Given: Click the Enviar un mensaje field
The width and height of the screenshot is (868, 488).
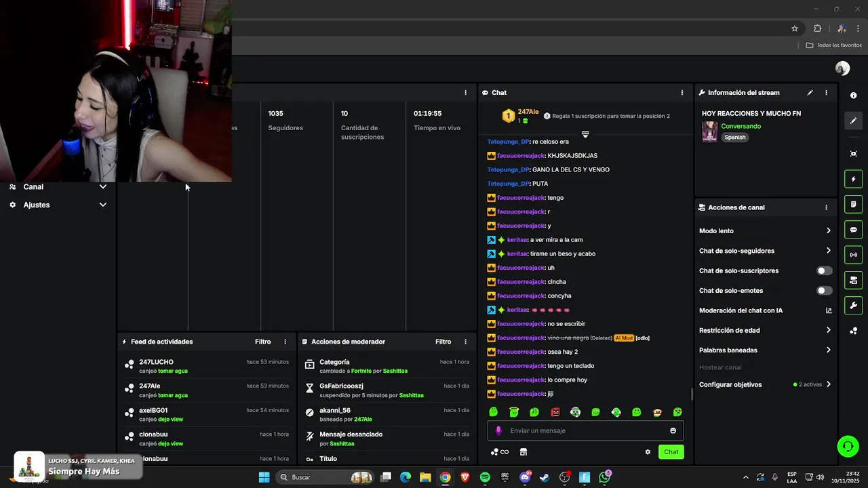Looking at the screenshot, I should (585, 430).
